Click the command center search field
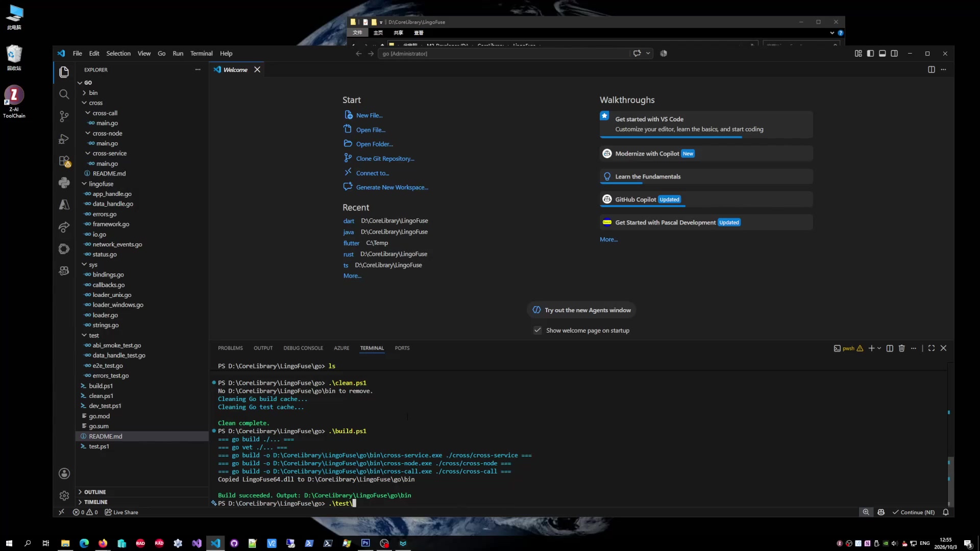 [x=504, y=53]
